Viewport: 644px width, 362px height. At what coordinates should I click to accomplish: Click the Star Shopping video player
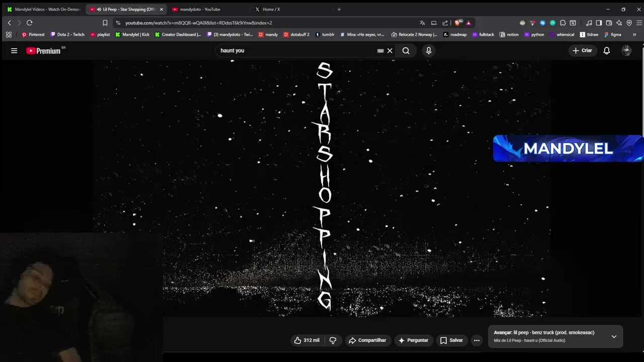322,189
